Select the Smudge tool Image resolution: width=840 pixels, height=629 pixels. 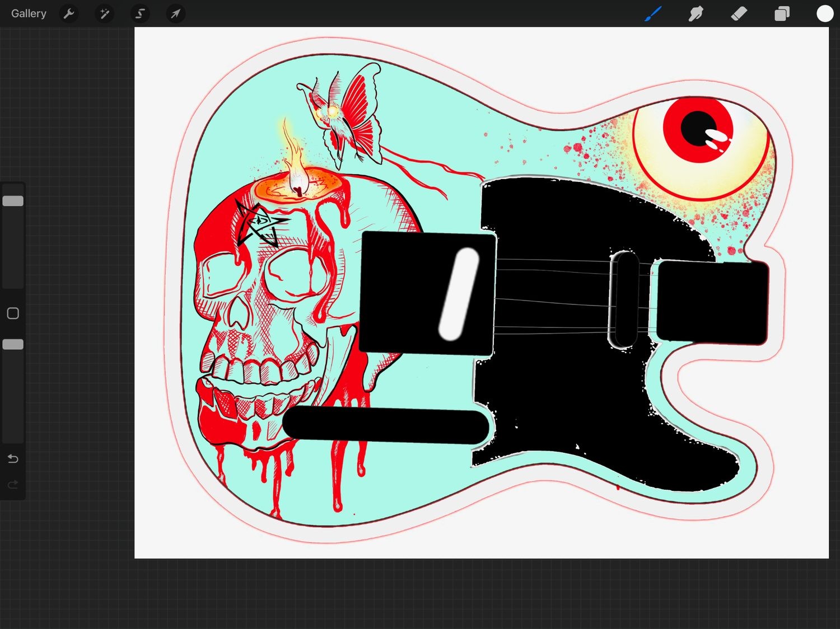point(696,13)
